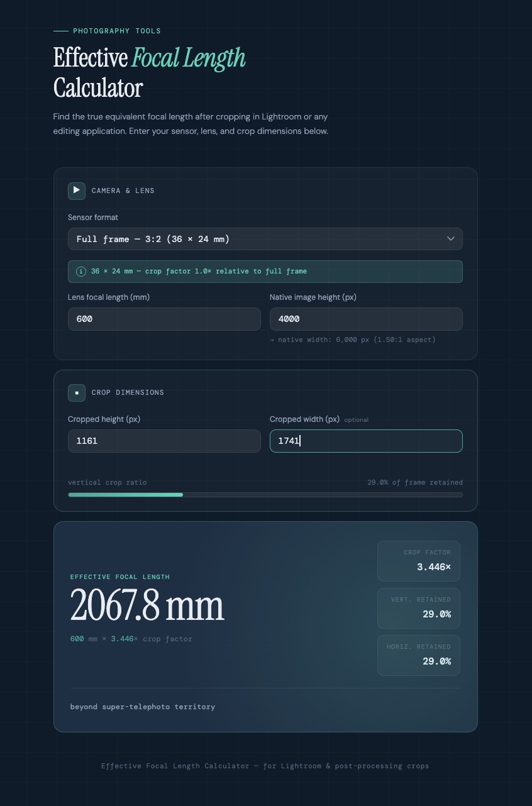Click the footer calculator caption text

click(265, 766)
